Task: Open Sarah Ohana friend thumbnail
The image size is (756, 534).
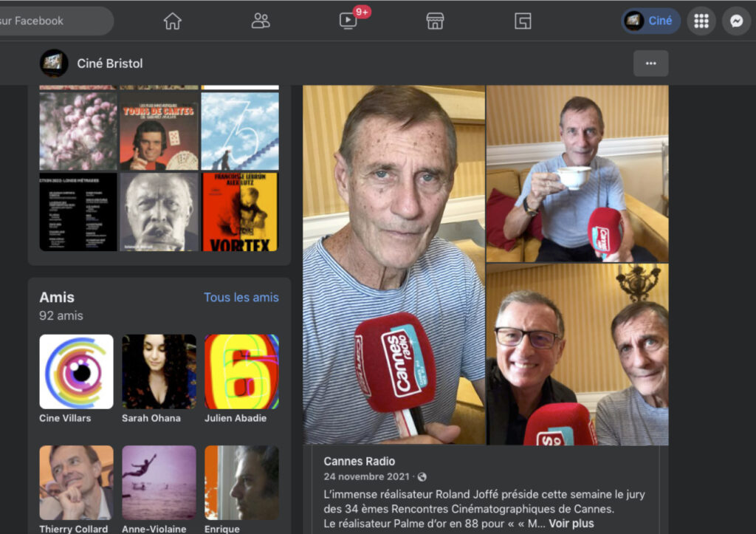Action: (159, 372)
